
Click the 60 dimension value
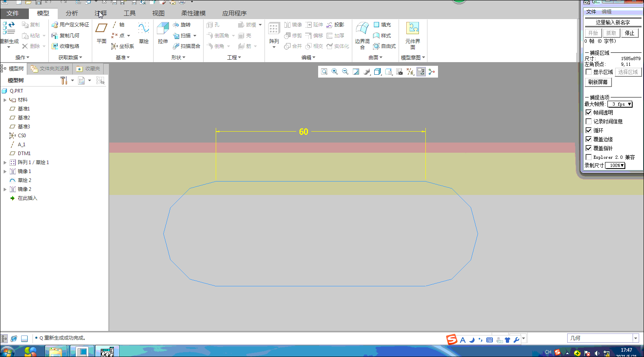click(x=304, y=132)
